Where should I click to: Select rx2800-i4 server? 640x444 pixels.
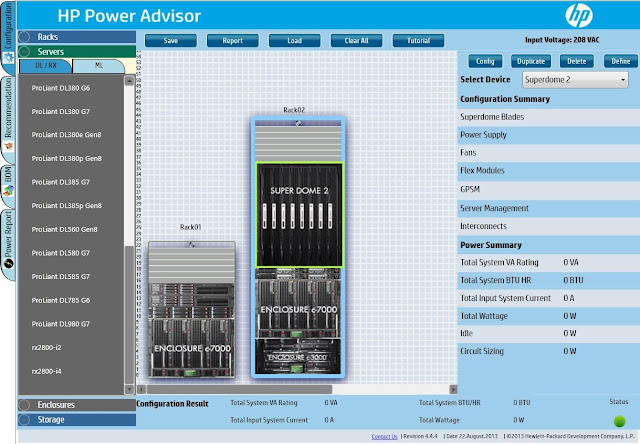pyautogui.click(x=46, y=371)
